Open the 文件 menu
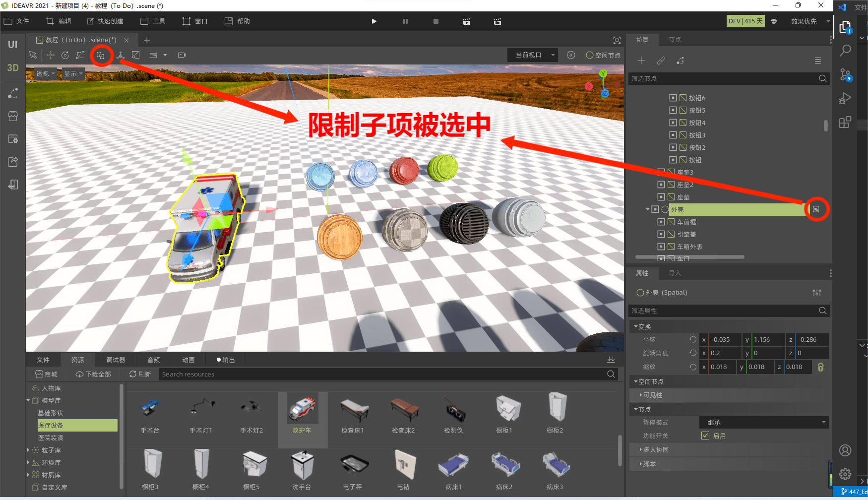 tap(16, 21)
